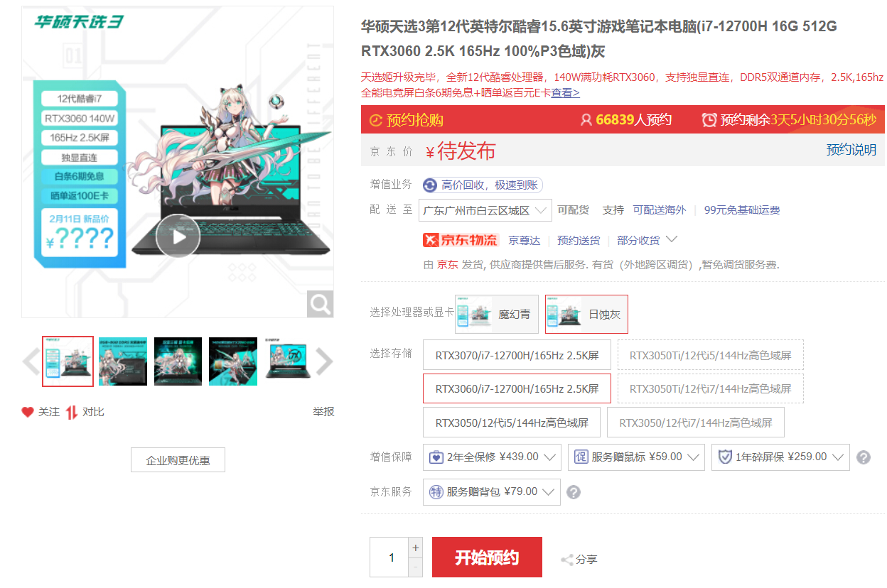Select the 日蚀灰 color option
This screenshot has width=887, height=588.
click(586, 314)
